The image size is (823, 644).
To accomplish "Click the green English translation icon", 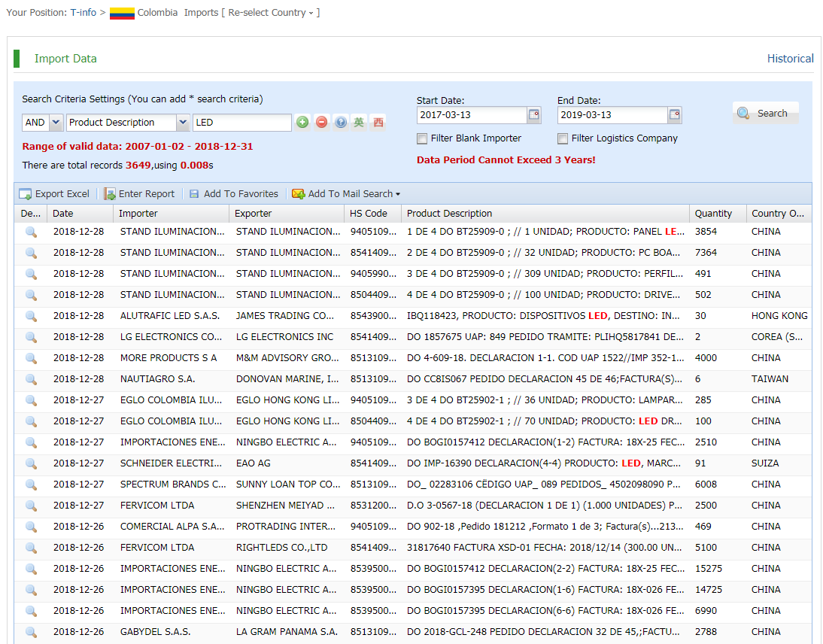I will pyautogui.click(x=360, y=123).
